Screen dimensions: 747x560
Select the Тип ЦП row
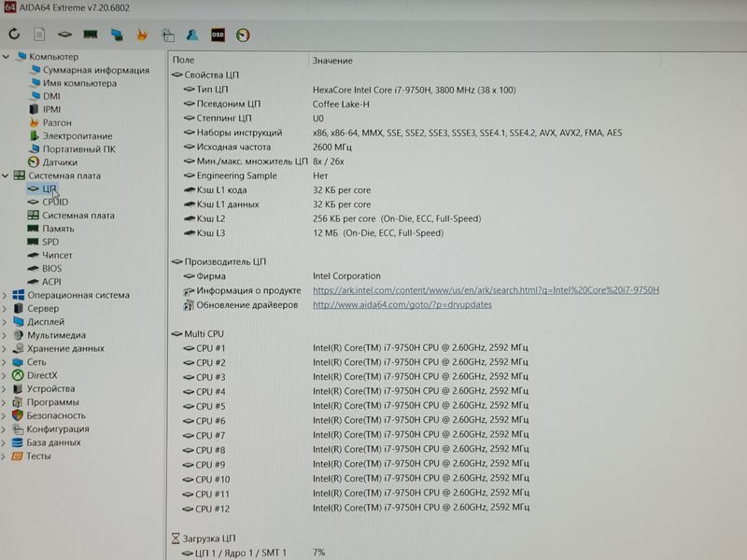[349, 90]
